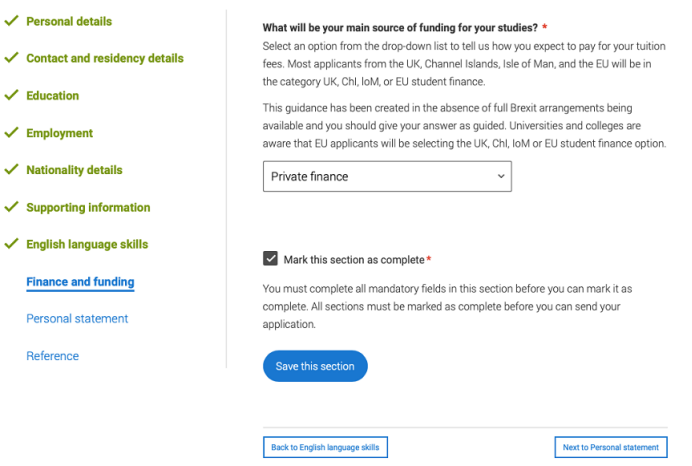Click Back to English language skills button
This screenshot has width=692, height=466.
(325, 447)
